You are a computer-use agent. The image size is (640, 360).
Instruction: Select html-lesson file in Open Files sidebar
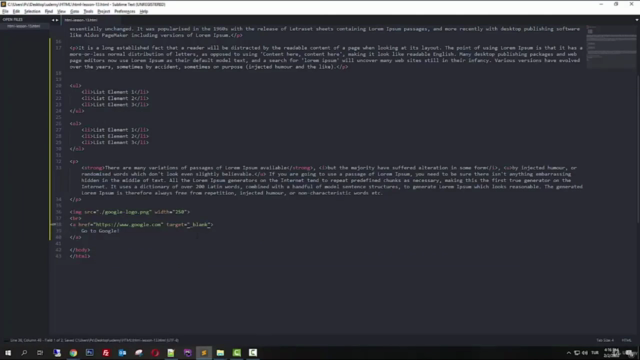point(24,26)
